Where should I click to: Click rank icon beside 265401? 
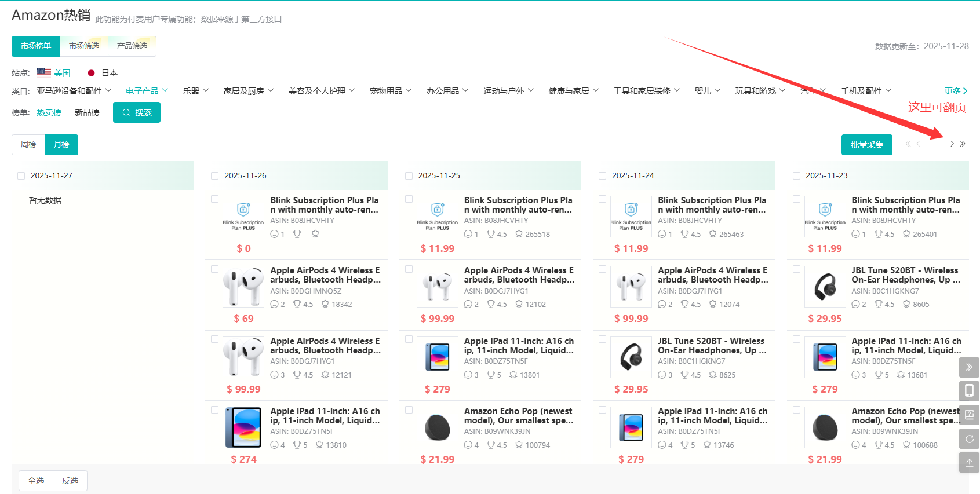pyautogui.click(x=906, y=234)
